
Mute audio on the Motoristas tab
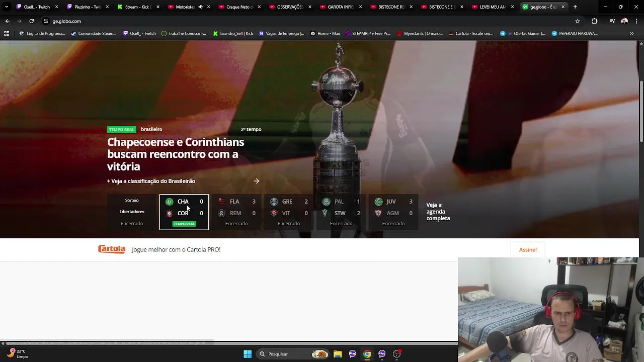pos(200,7)
